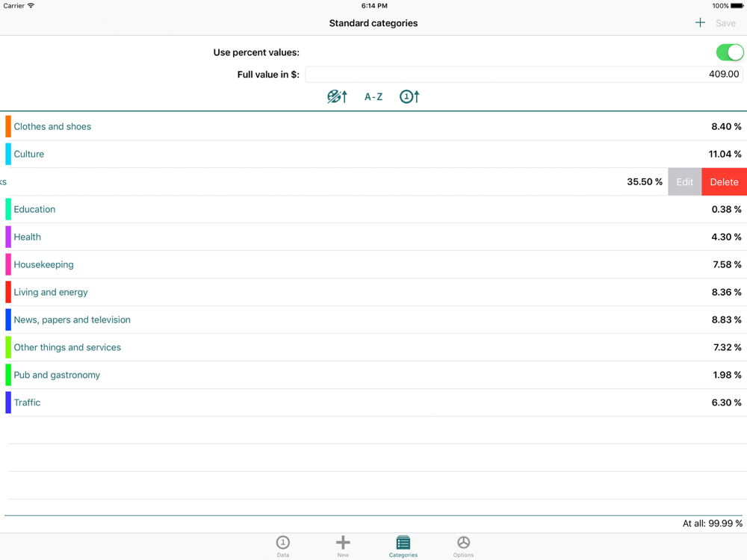Click the Full value in $ field

(524, 74)
